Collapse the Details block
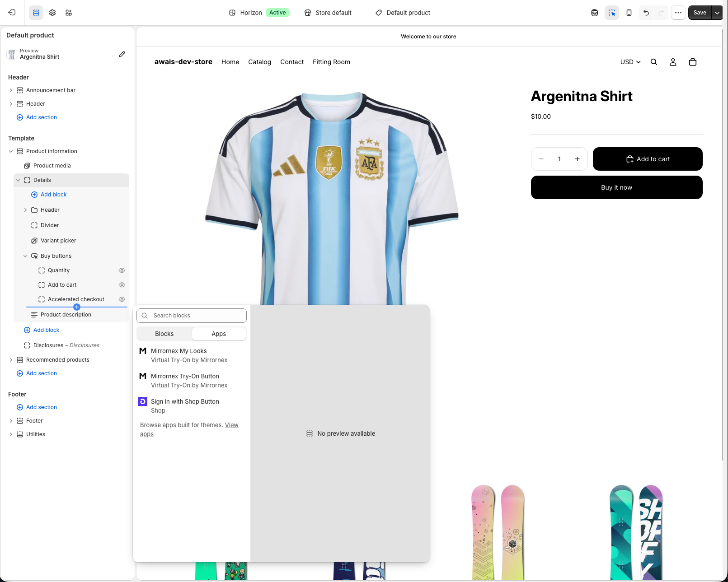Screen dimensions: 728x582 click(18, 180)
